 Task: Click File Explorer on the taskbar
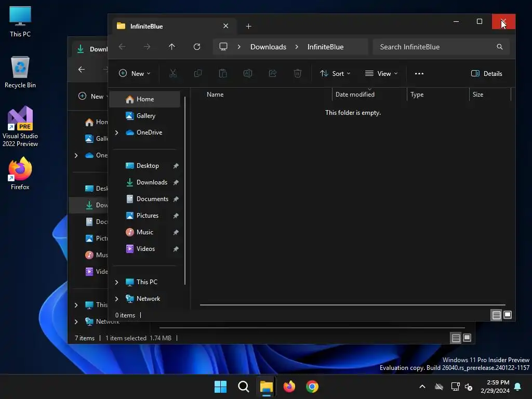point(267,387)
